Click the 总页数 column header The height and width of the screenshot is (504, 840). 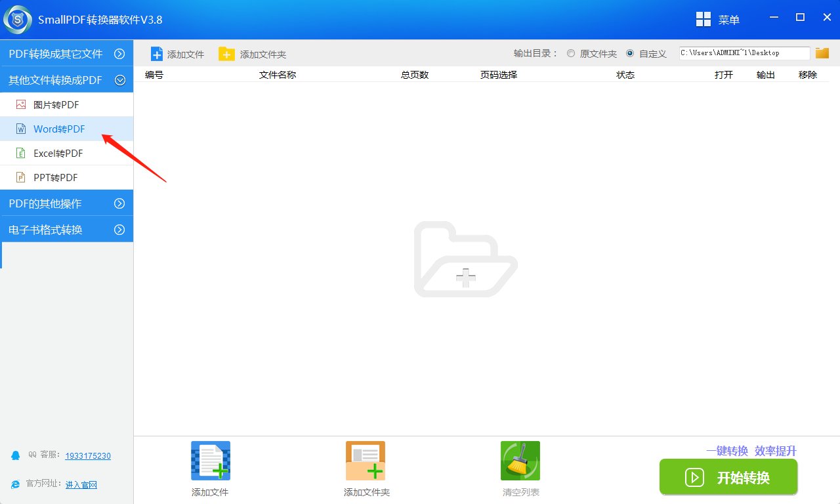click(x=415, y=75)
